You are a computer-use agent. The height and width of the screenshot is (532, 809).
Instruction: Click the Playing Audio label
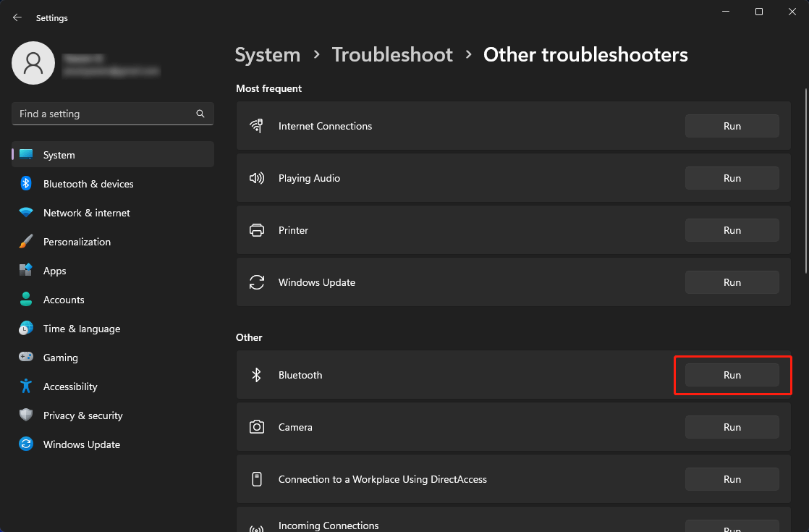tap(309, 178)
